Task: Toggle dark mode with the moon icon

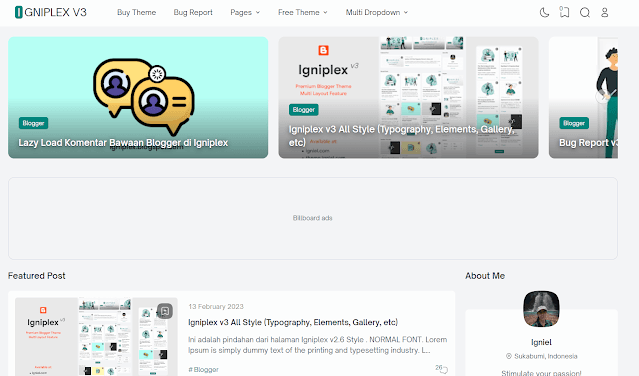Action: tap(544, 13)
